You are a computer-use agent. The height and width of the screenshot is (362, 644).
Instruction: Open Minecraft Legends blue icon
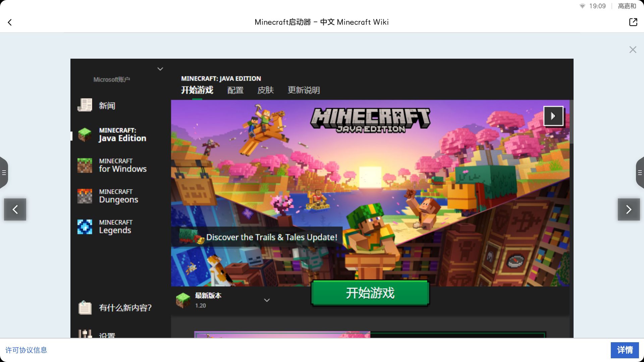[85, 227]
